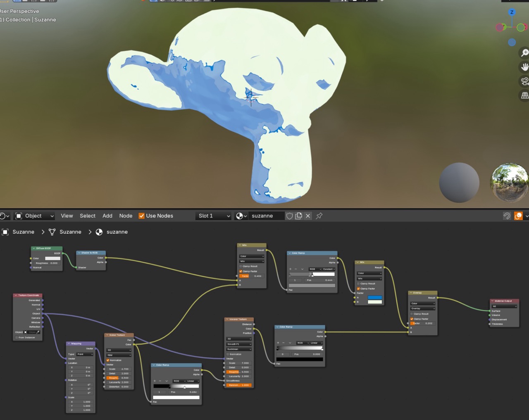
Task: Enable Normalize on the Voronoi Texture node
Action: [228, 354]
